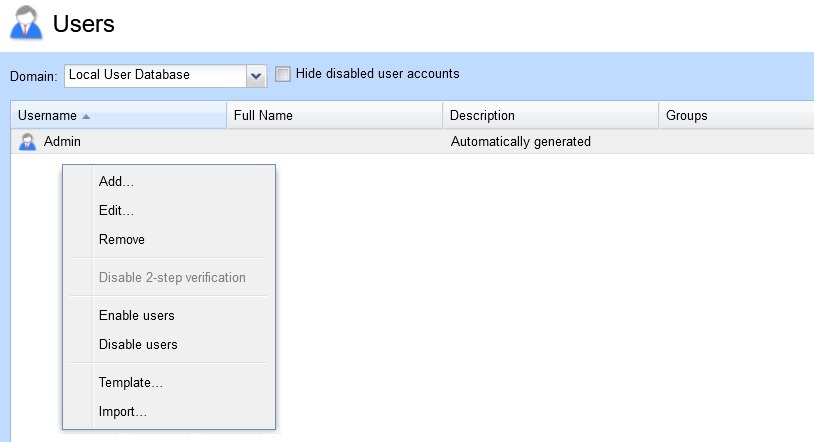814x442 pixels.
Task: Select the Admin user row
Action: (62, 142)
